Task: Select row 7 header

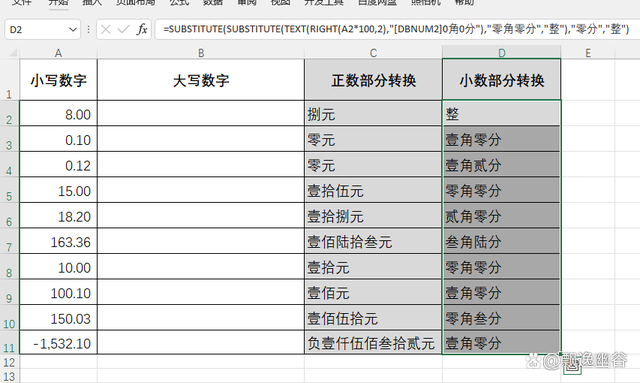Action: point(9,241)
